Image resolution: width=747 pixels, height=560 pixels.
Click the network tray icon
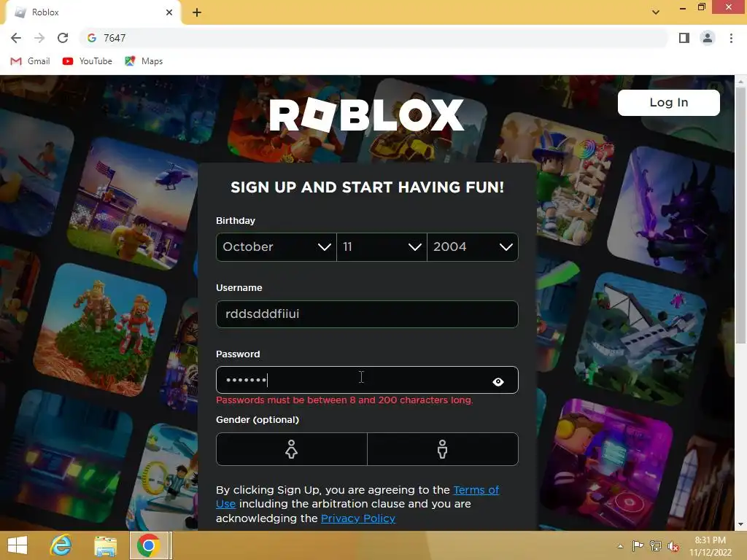click(x=656, y=546)
